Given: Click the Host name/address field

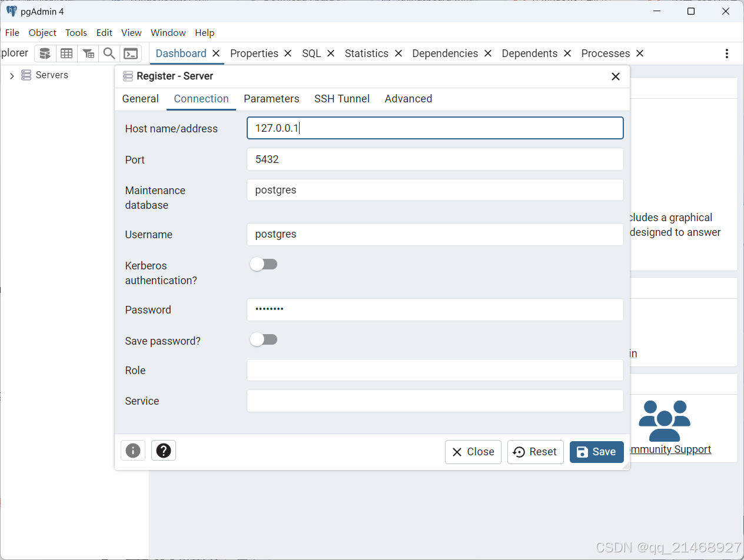Looking at the screenshot, I should [x=435, y=128].
